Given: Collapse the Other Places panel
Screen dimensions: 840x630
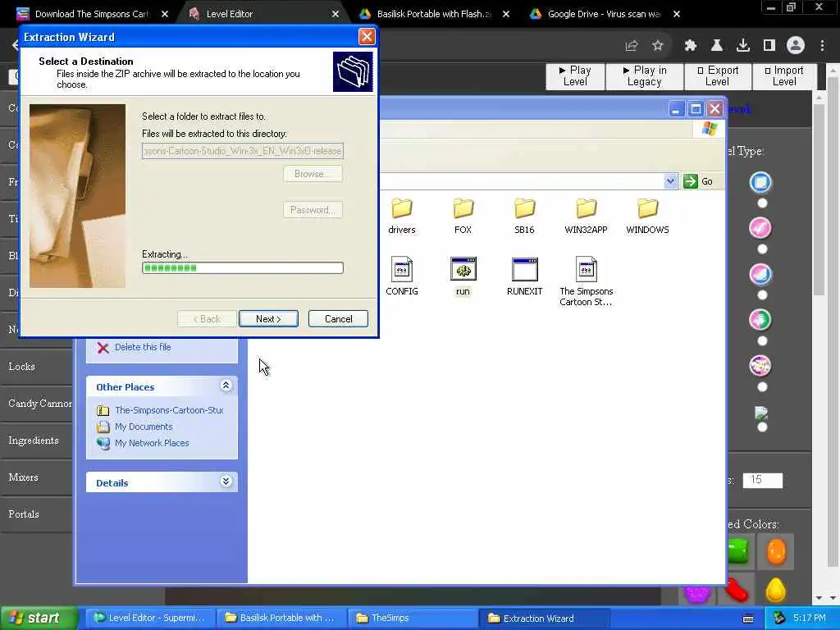Looking at the screenshot, I should point(226,386).
